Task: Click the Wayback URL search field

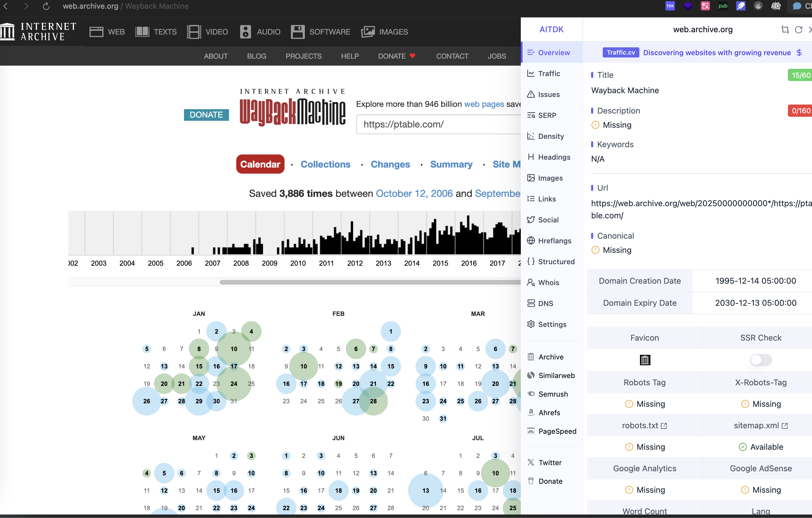Action: 438,124
